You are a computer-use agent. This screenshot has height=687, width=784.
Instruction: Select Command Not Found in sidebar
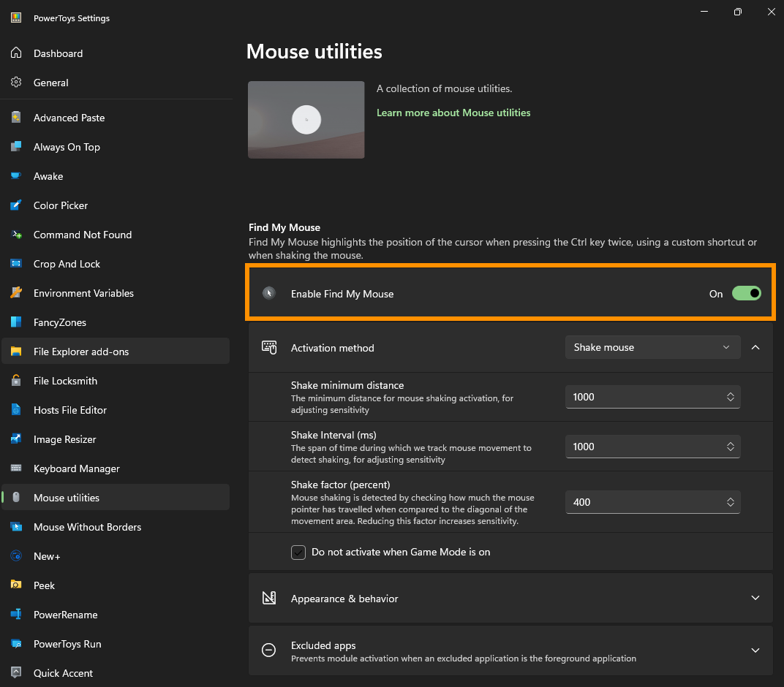click(116, 235)
